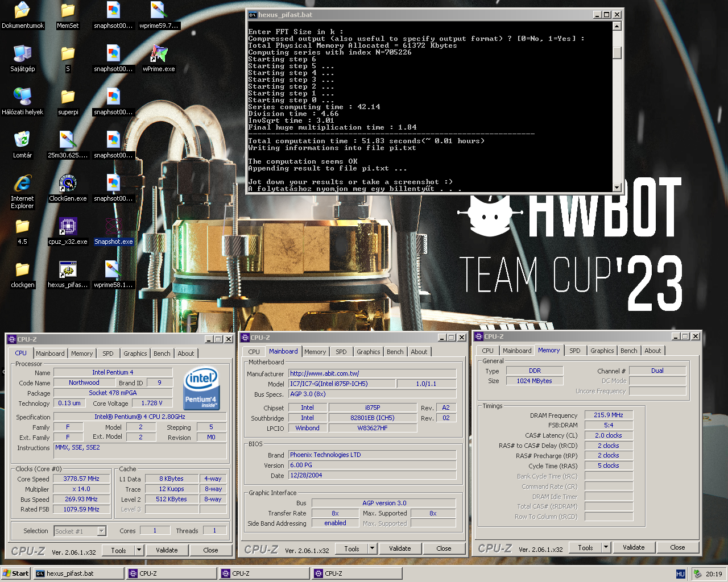
Task: Launch the wPrime.exe desktop icon
Action: (159, 53)
